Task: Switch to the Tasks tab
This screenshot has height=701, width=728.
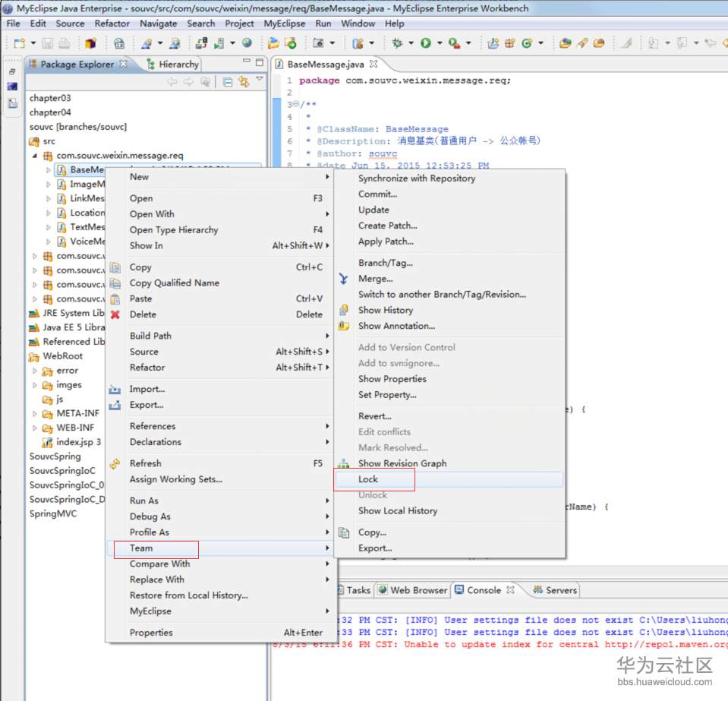Action: pyautogui.click(x=355, y=590)
